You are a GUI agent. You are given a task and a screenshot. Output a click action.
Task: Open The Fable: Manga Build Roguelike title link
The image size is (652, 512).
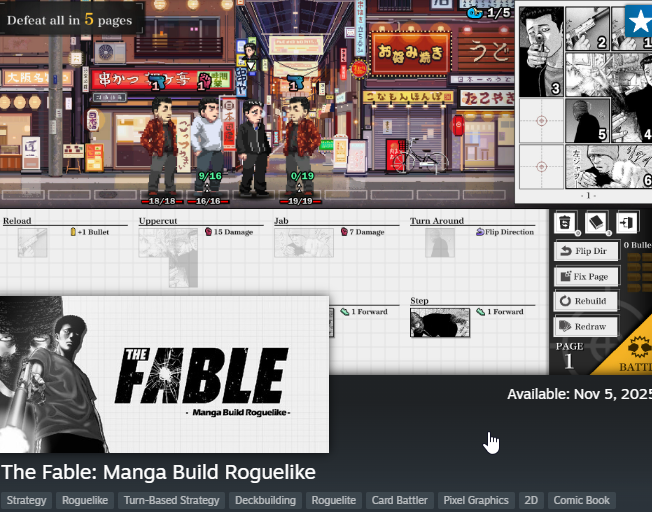coord(158,472)
